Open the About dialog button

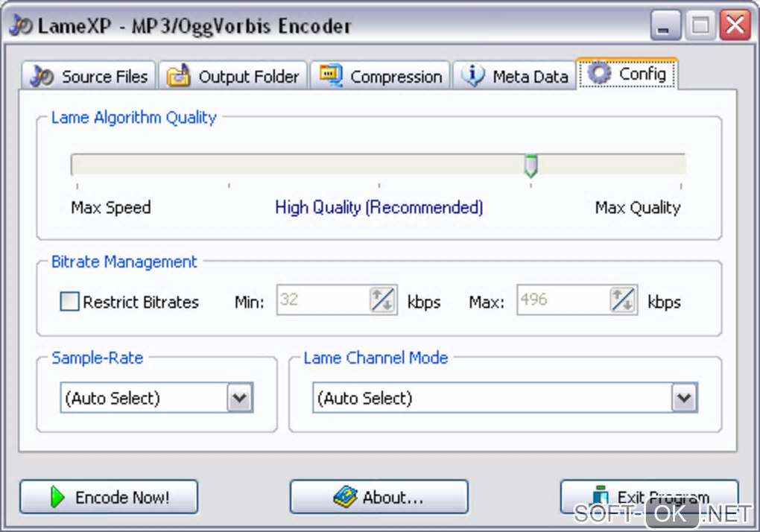379,497
